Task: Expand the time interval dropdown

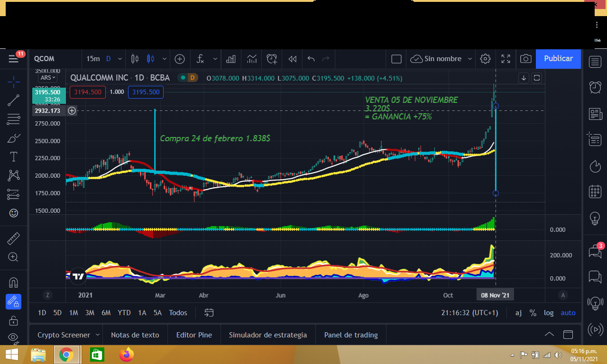Action: tap(120, 59)
